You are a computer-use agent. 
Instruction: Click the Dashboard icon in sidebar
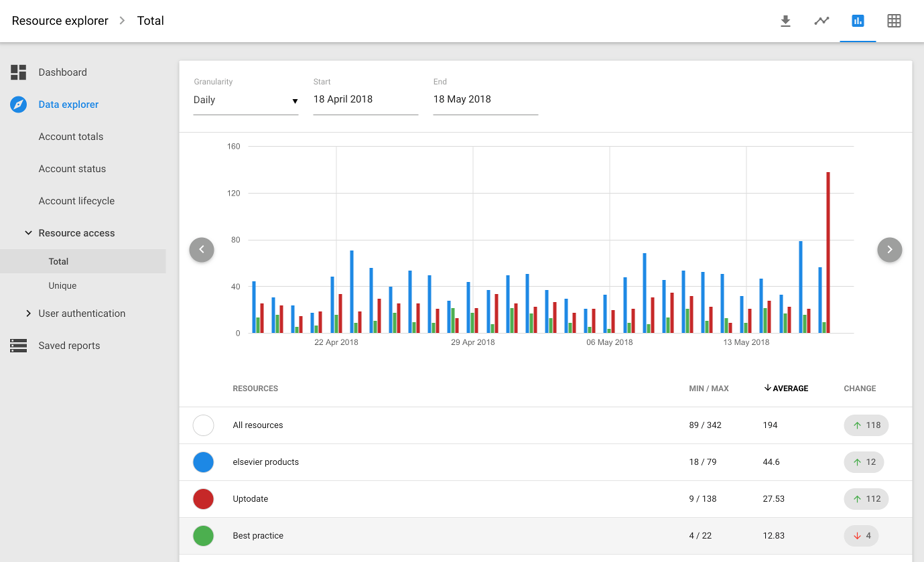click(19, 72)
